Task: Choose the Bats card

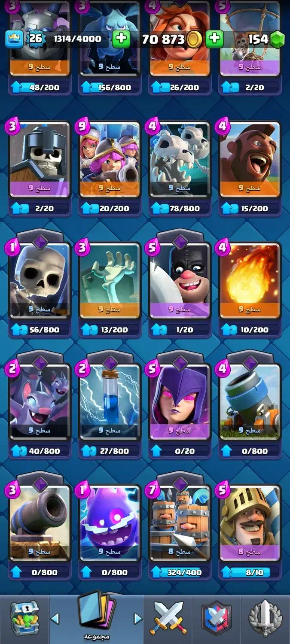Action: [x=40, y=402]
